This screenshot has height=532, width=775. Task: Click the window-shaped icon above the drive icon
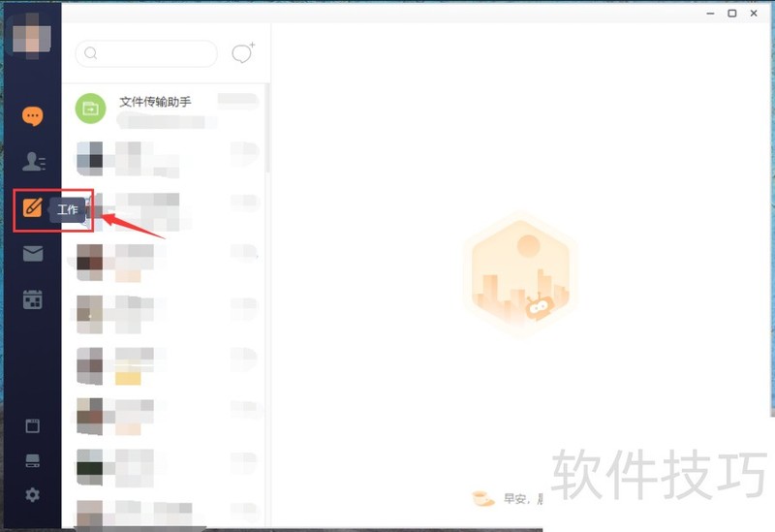33,425
